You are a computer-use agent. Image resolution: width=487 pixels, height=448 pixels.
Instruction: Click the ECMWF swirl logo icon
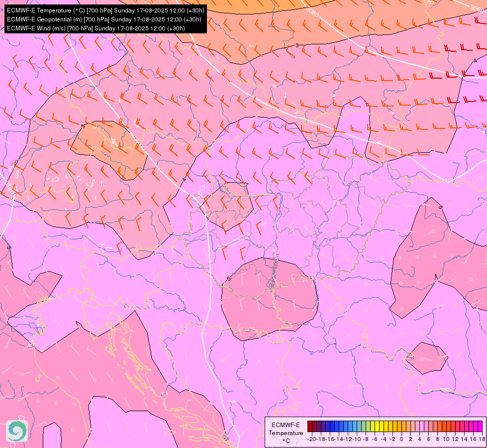pos(17,431)
